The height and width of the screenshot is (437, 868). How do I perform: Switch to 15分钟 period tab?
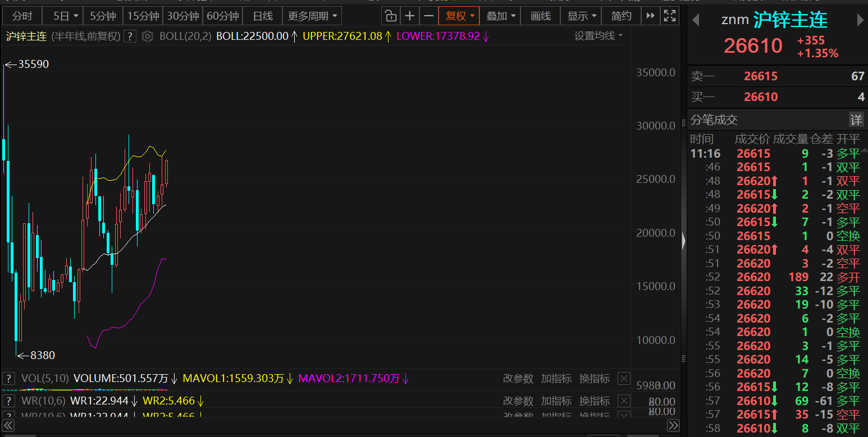click(143, 16)
